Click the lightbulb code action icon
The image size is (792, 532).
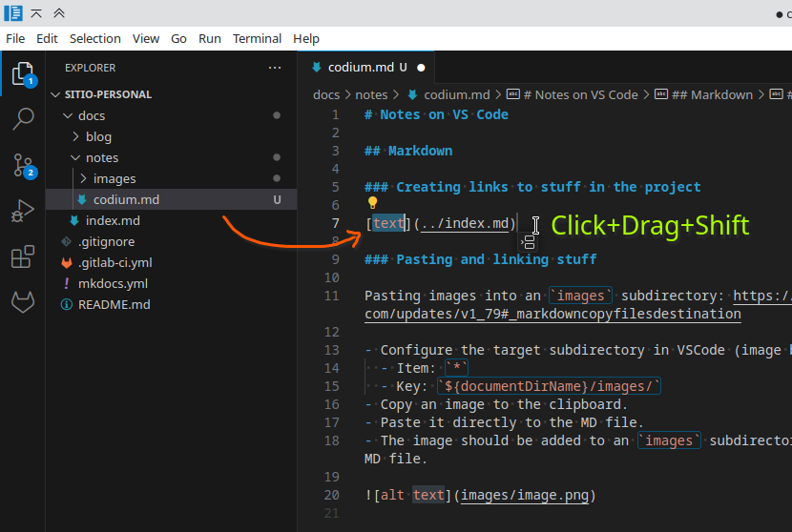[x=373, y=203]
